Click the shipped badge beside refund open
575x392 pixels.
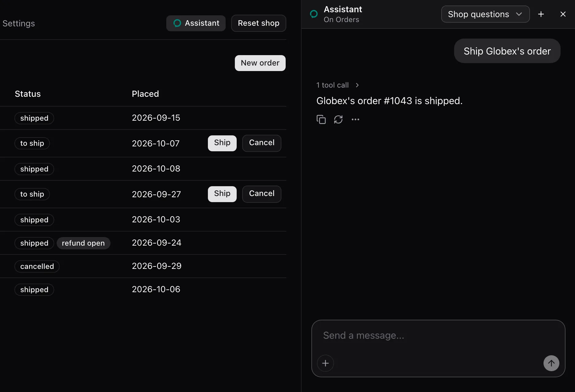click(x=34, y=243)
